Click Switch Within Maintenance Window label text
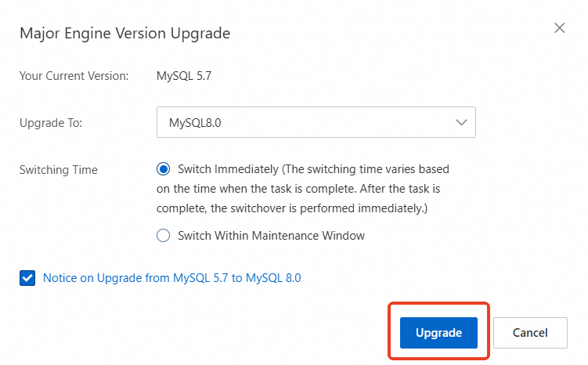Image resolution: width=588 pixels, height=365 pixels. 271,235
